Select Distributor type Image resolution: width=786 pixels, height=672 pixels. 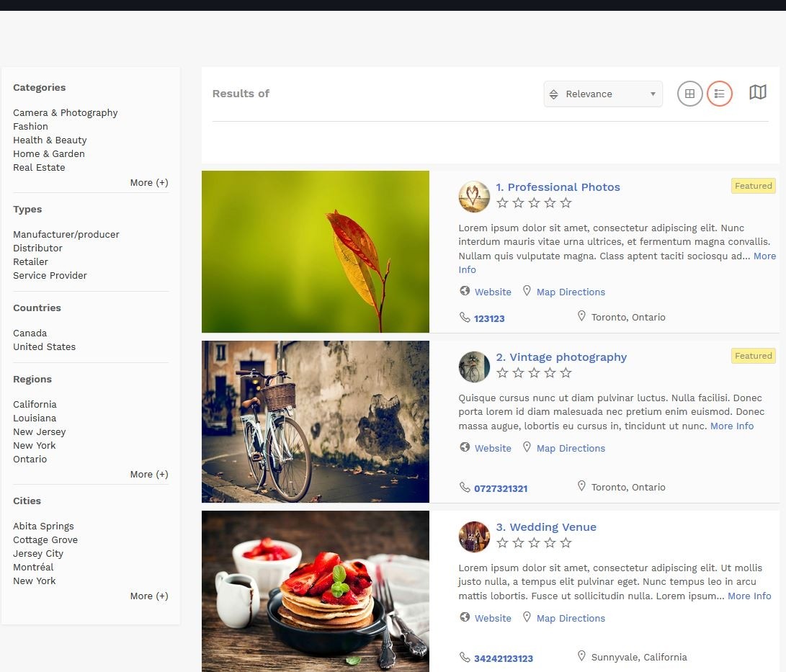pos(37,248)
